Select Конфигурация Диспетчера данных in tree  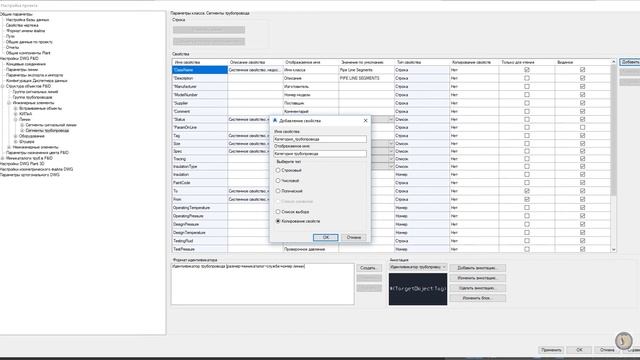click(x=36, y=81)
